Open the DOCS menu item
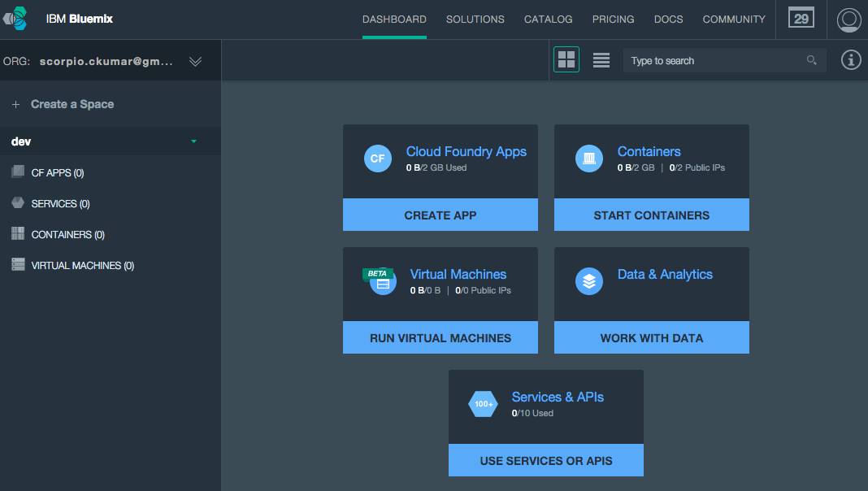This screenshot has width=868, height=491. pos(668,20)
